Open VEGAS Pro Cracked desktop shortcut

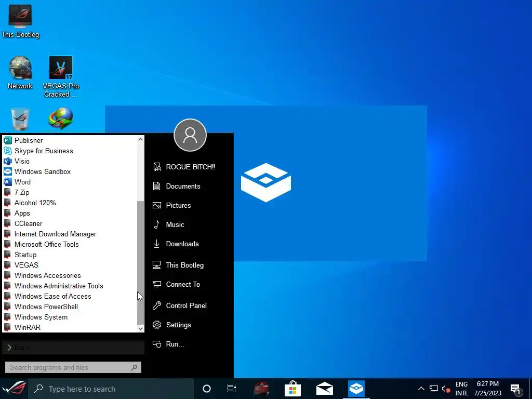(61, 77)
